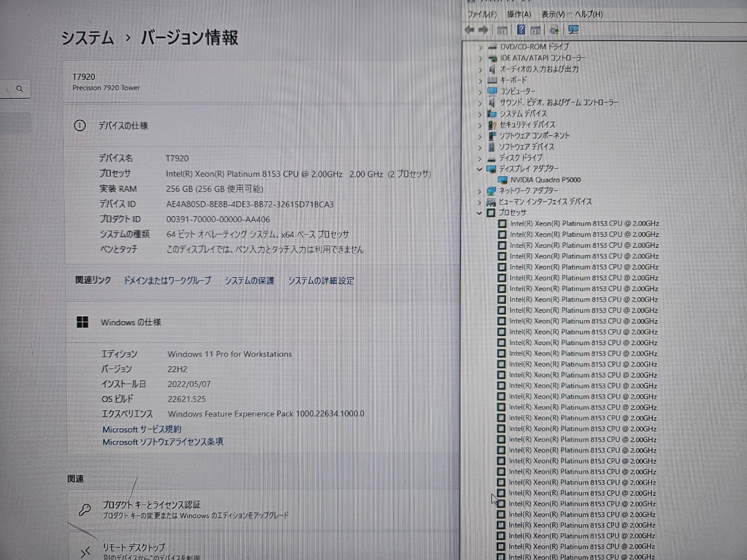Expand the システム デバイス node chevron
The width and height of the screenshot is (747, 560).
(480, 114)
